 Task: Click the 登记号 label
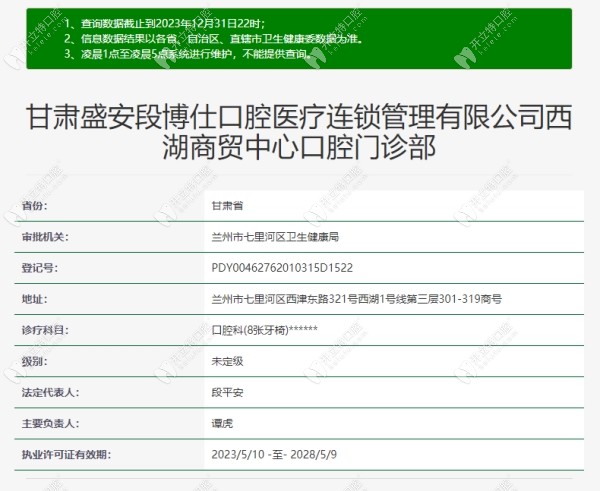click(x=40, y=268)
